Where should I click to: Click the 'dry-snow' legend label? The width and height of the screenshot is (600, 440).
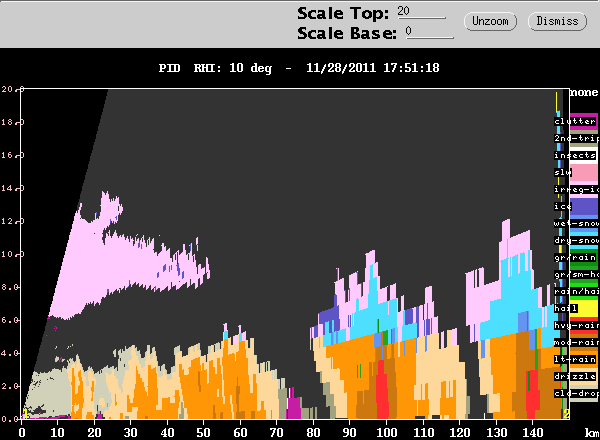pyautogui.click(x=576, y=240)
